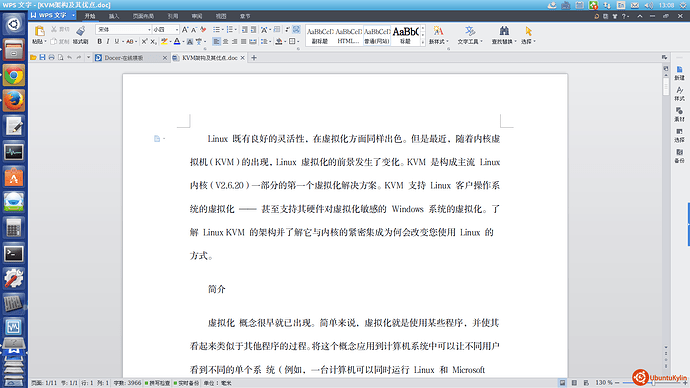Apply the 副标题 style preview
Screen dimensions: 690x388
[320, 35]
